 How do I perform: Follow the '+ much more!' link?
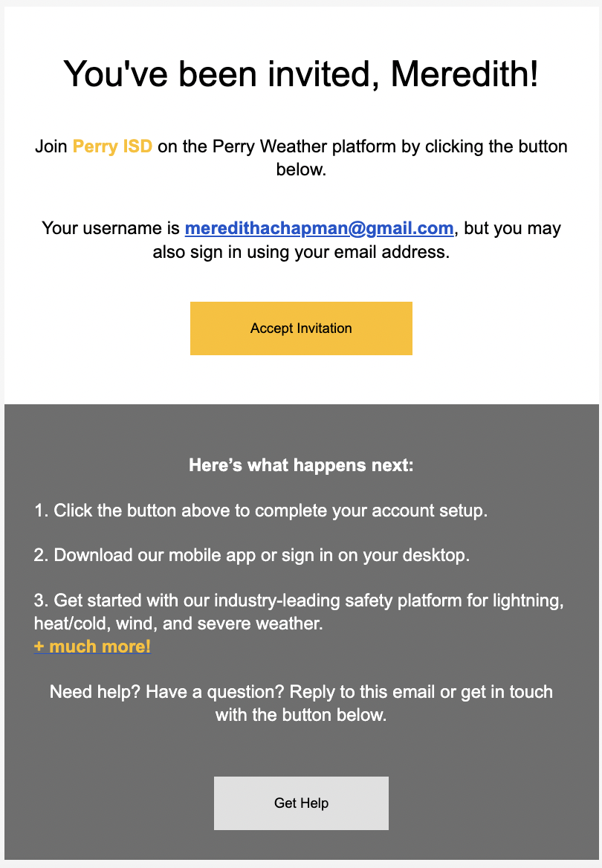[x=92, y=646]
